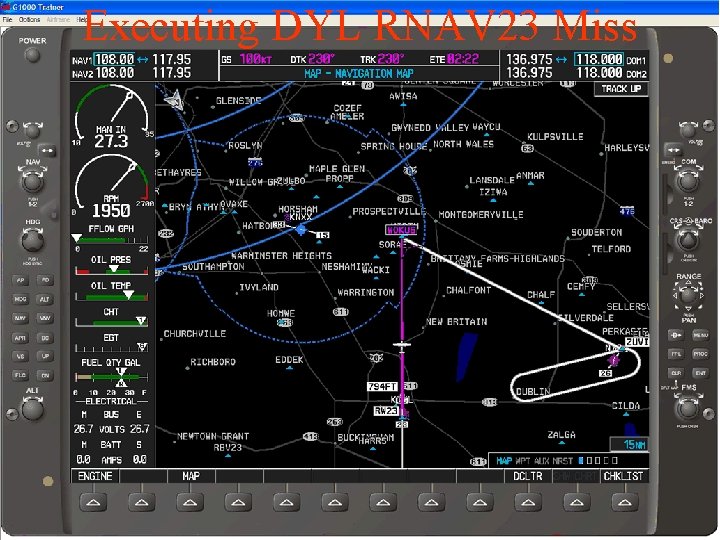Toggle the BC back course key

click(45, 338)
